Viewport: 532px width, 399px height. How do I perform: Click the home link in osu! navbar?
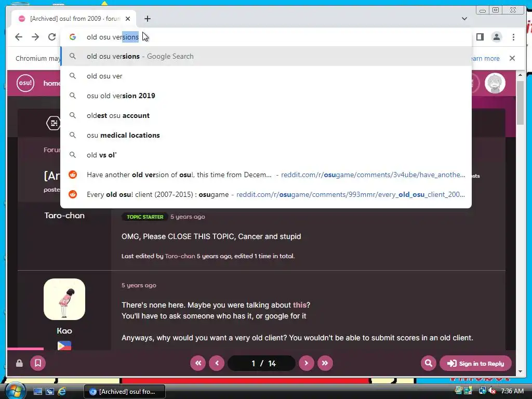(x=51, y=83)
